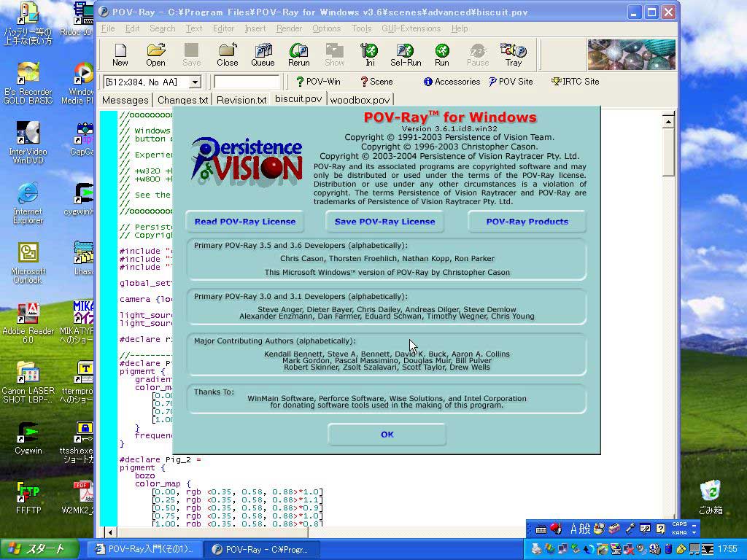Select the biscuit.pov tab
Viewport: 747px width, 560px height.
[x=298, y=99]
